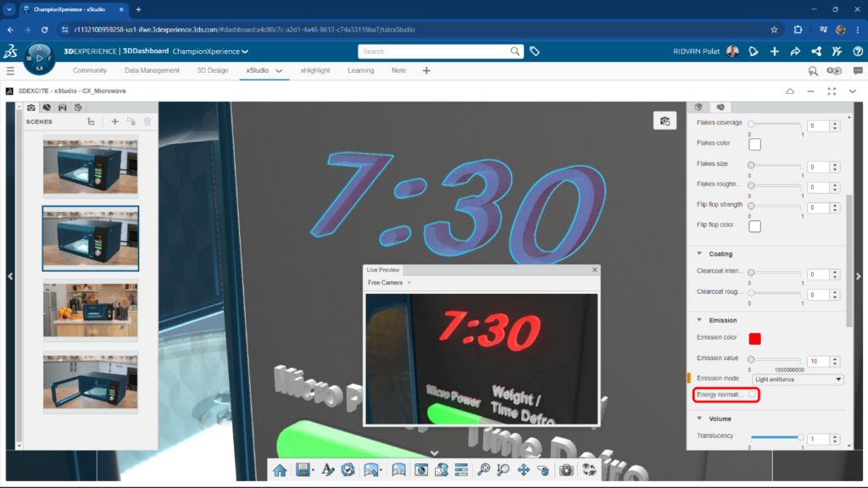Open the Data Management tab
The image size is (868, 488).
point(152,71)
